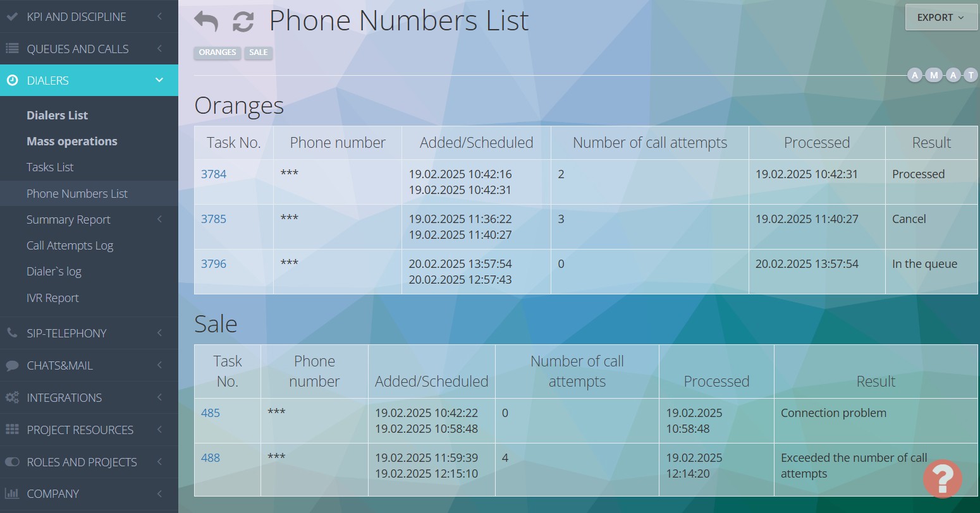Click the Phone Numbers List page title
The height and width of the screenshot is (513, 980).
(399, 20)
